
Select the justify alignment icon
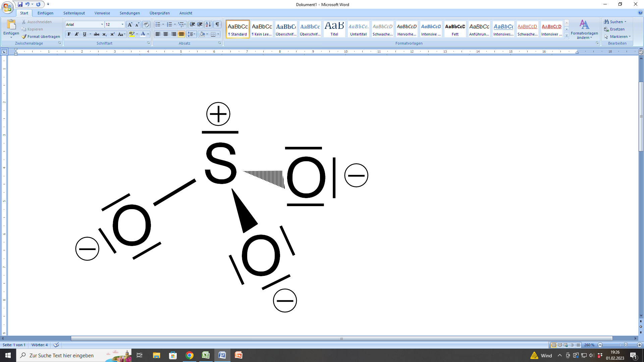(181, 34)
